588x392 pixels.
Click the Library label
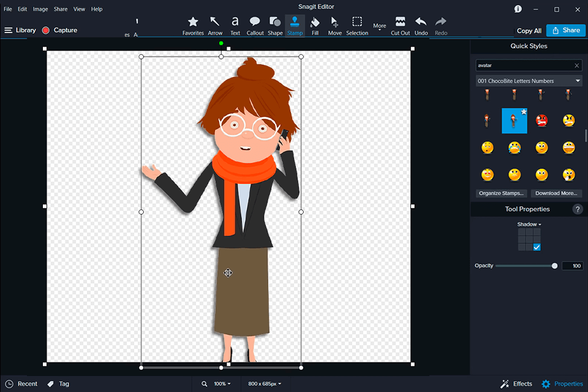[26, 30]
